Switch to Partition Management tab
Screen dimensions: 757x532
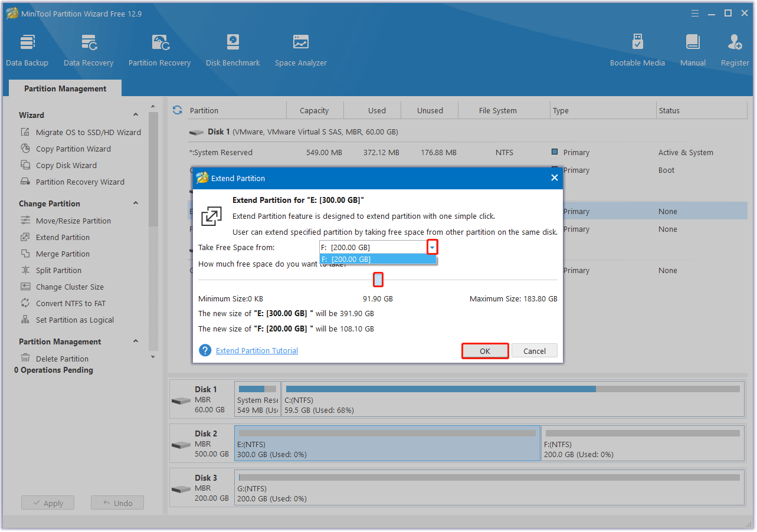[x=65, y=88]
